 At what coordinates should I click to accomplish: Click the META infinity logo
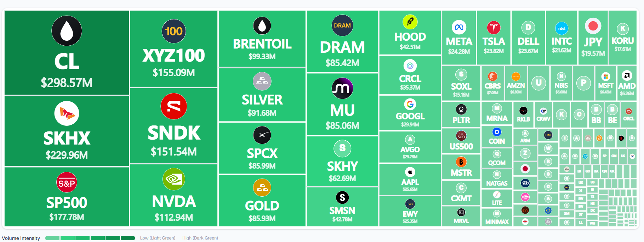459,27
